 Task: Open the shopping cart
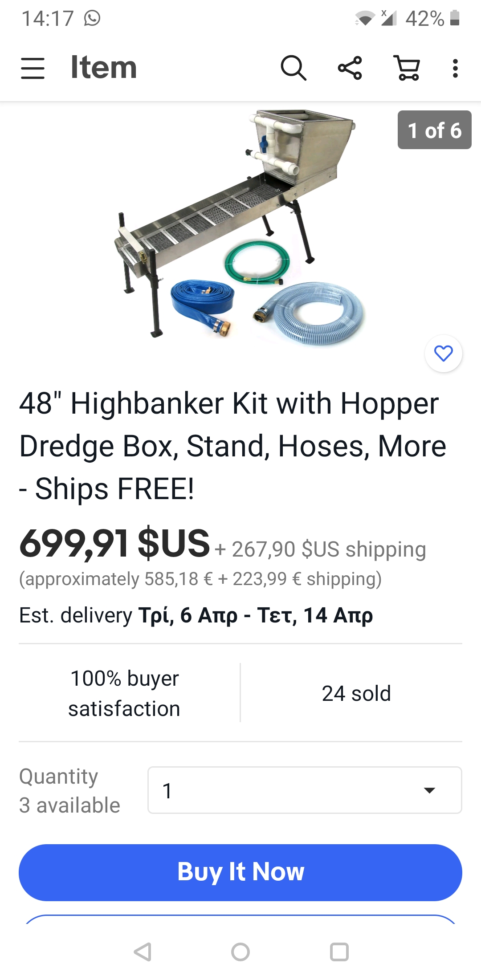pos(407,68)
